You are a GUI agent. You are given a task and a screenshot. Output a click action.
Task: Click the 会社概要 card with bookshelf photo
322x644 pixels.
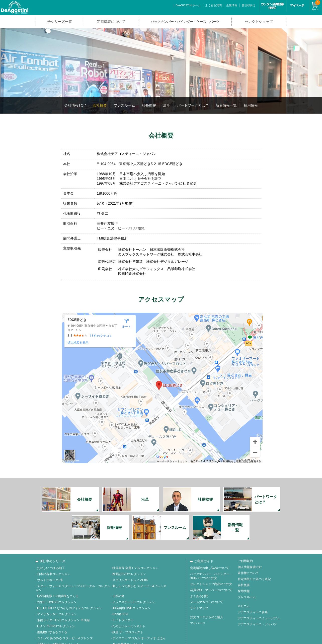70,499
